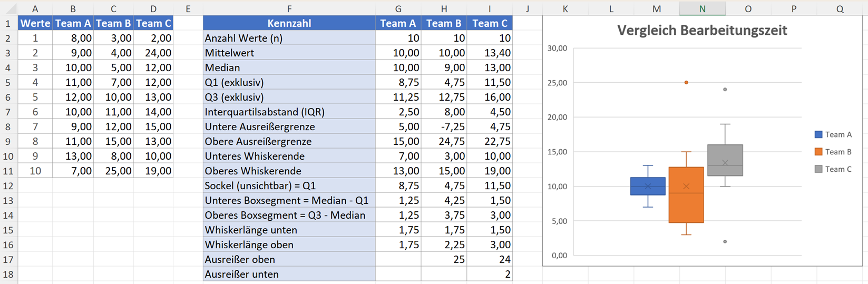868x284 pixels.
Task: Select row 12 header
Action: click(8, 185)
